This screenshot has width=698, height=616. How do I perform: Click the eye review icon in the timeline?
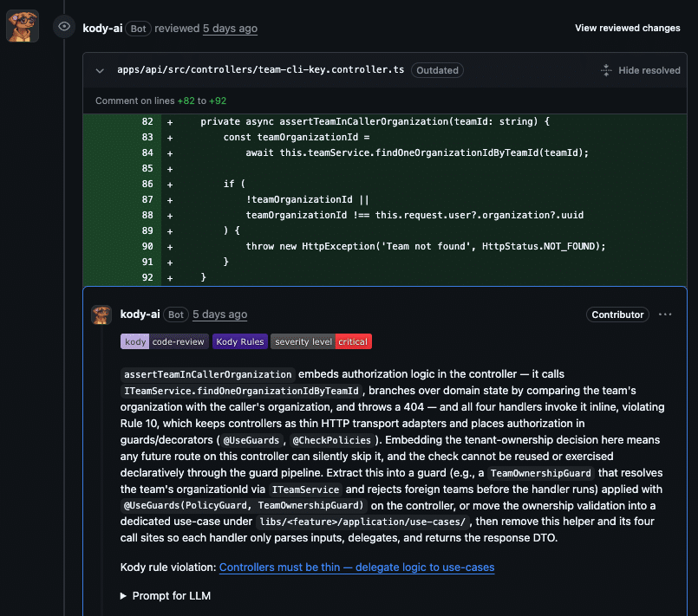[x=64, y=27]
